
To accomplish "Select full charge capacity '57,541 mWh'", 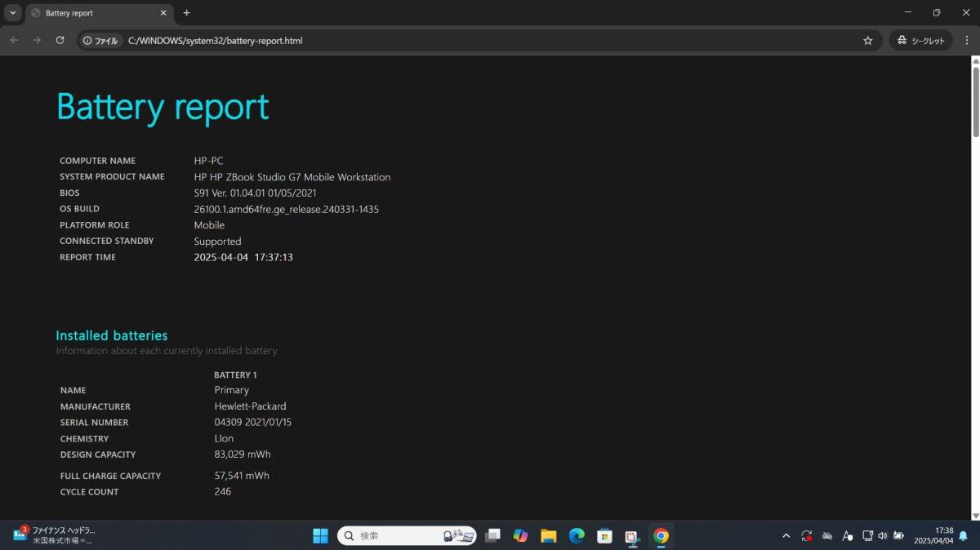I will 242,476.
